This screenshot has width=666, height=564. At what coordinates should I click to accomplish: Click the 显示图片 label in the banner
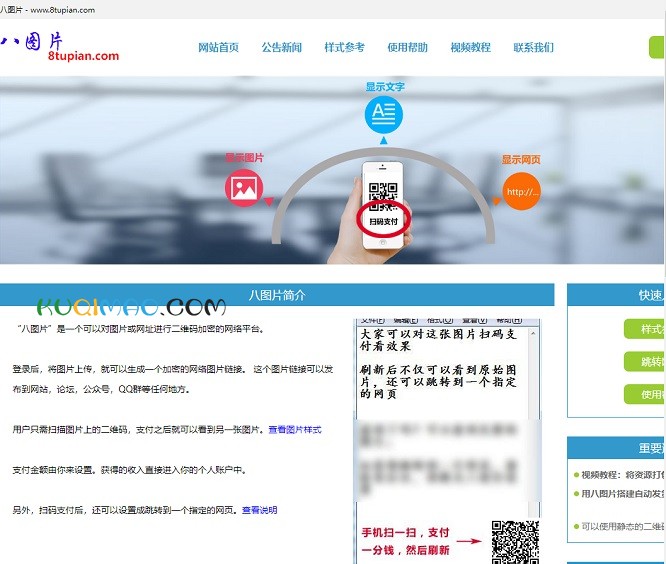coord(244,158)
